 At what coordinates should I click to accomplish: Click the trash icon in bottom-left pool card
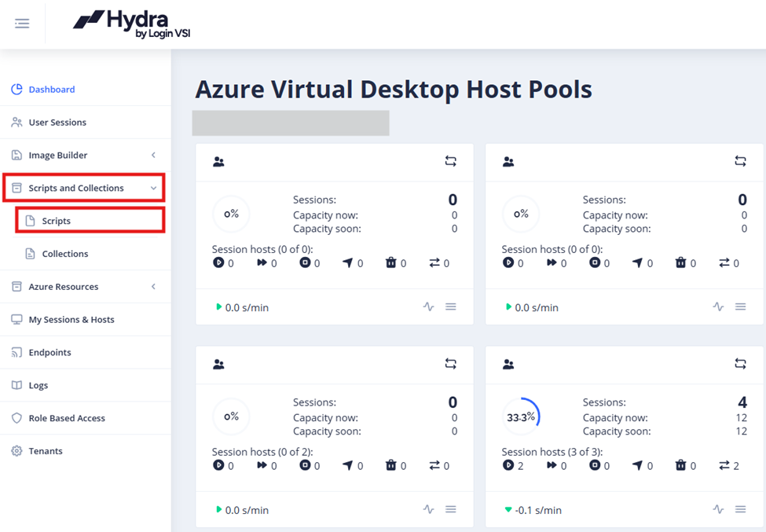click(x=390, y=465)
